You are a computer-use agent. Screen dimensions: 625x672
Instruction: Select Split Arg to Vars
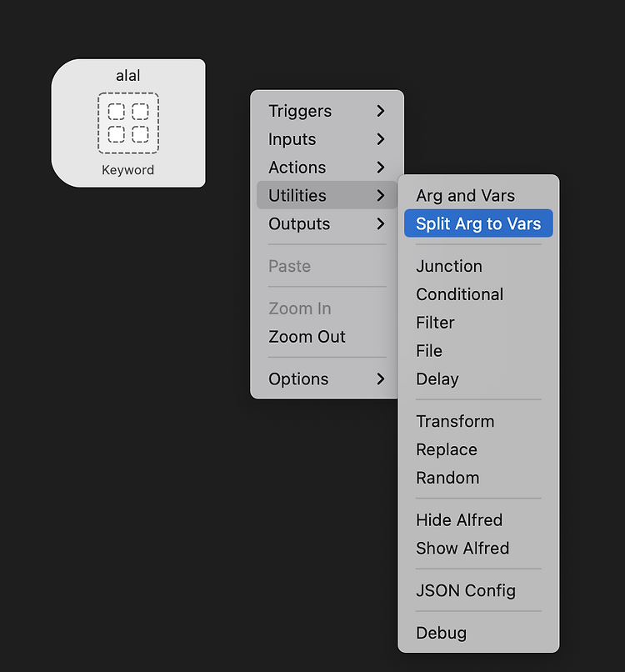click(478, 223)
